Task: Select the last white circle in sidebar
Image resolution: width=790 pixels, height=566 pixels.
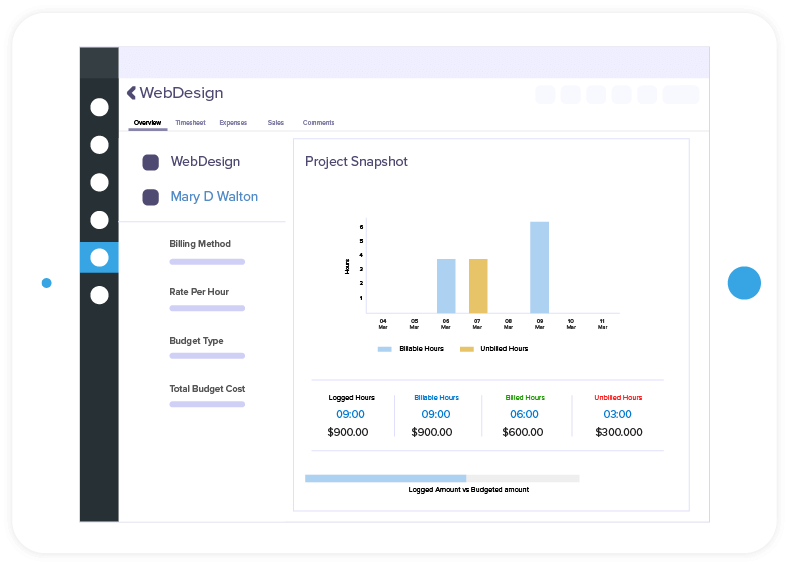Action: pos(99,295)
